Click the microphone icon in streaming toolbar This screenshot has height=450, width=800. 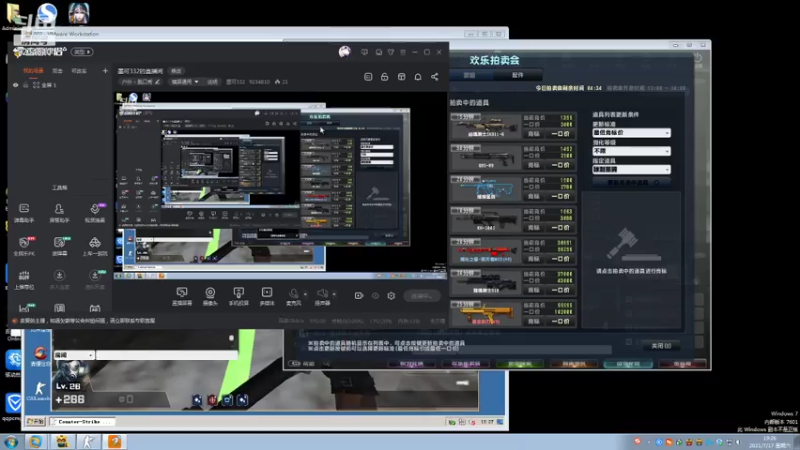click(293, 294)
